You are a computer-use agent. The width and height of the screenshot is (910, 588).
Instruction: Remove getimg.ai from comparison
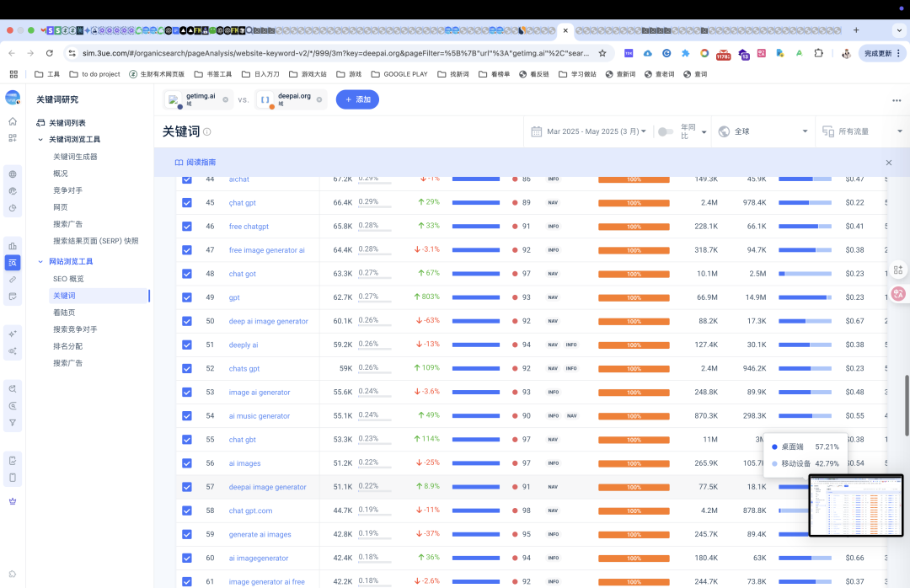(x=226, y=100)
